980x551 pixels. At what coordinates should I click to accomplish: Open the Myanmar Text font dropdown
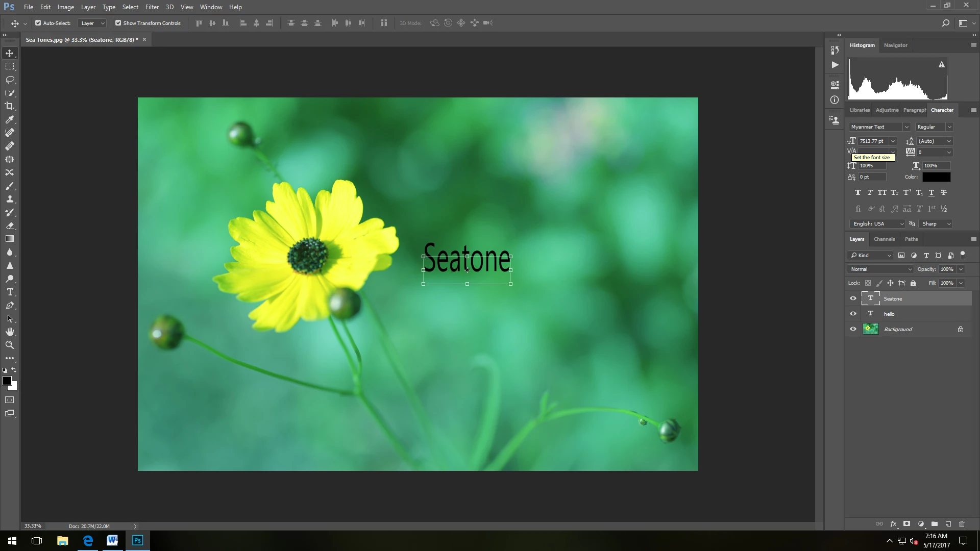(x=906, y=127)
